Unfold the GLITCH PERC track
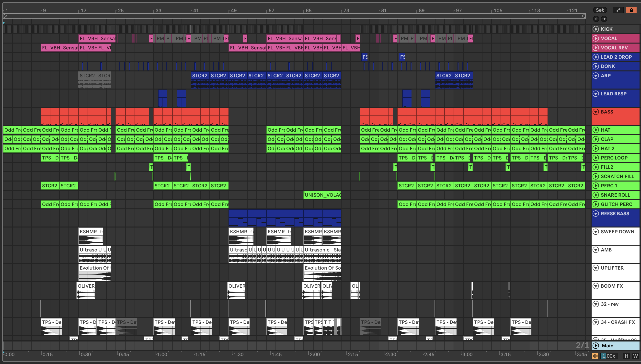The image size is (641, 364). pyautogui.click(x=596, y=204)
